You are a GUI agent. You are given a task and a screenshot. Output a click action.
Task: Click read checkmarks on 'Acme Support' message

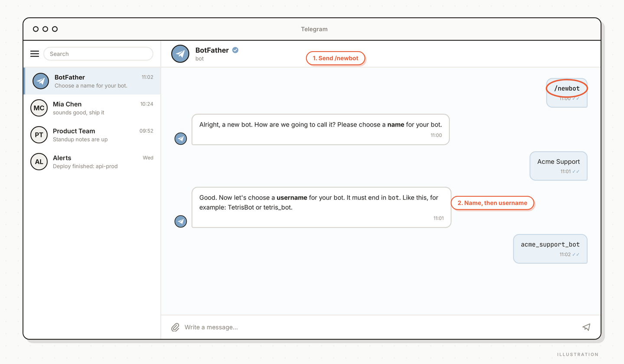coord(576,172)
